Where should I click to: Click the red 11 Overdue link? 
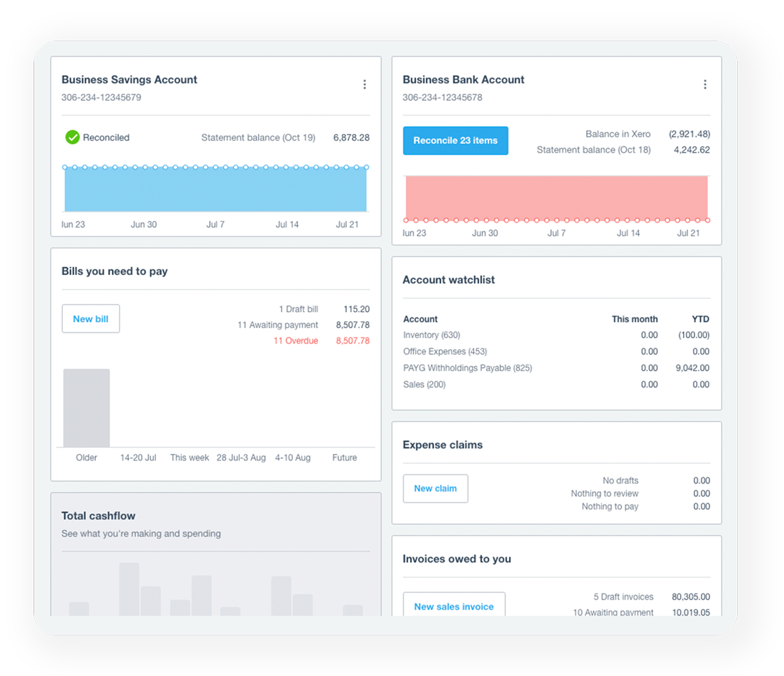296,341
